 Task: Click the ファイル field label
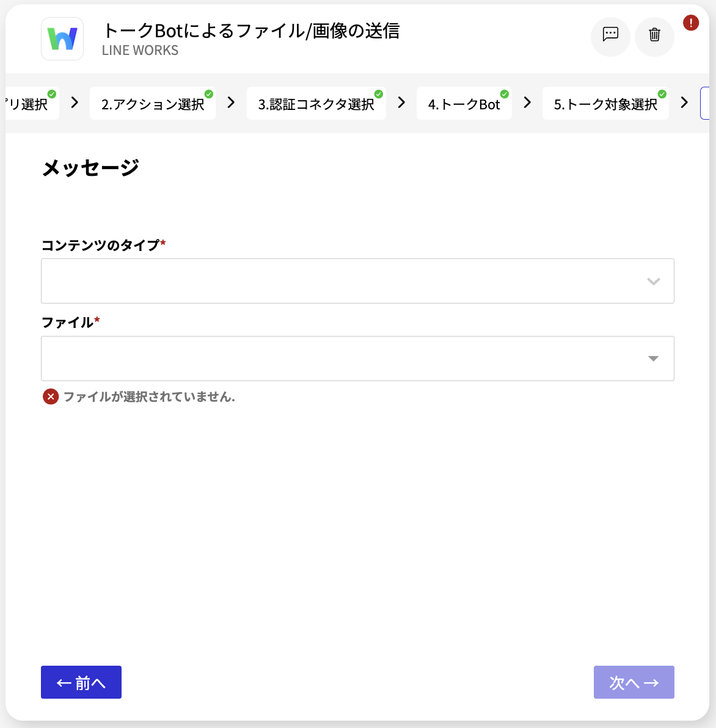pyautogui.click(x=67, y=322)
